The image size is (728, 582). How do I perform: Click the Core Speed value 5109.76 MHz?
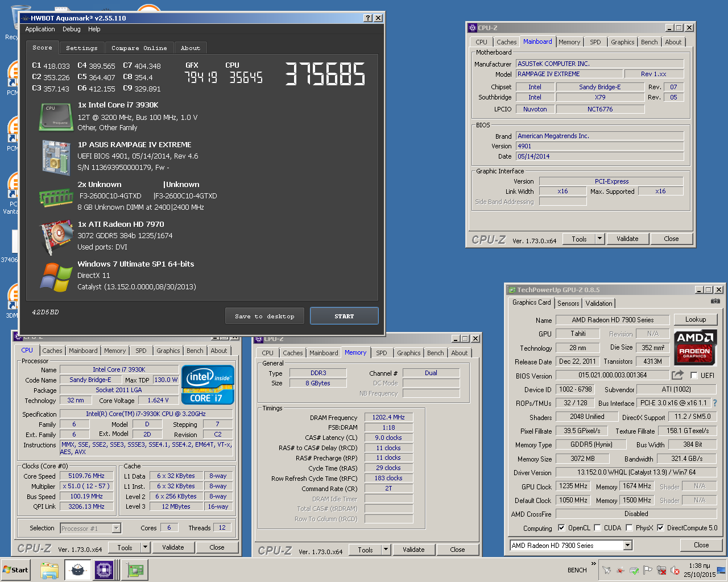(87, 476)
